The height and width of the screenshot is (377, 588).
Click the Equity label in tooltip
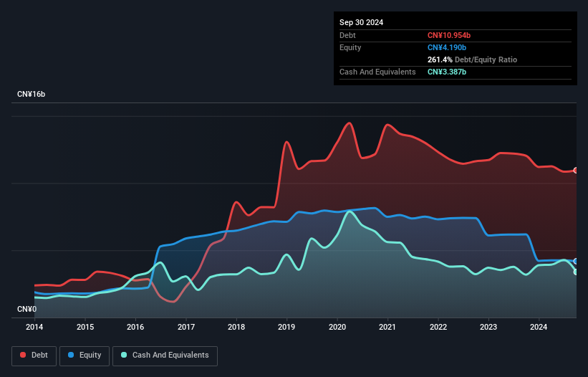point(350,47)
